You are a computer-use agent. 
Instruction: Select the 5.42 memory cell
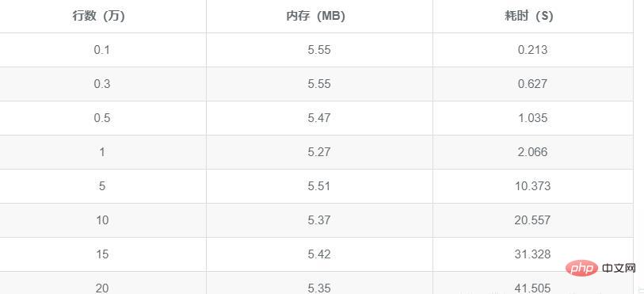(319, 254)
